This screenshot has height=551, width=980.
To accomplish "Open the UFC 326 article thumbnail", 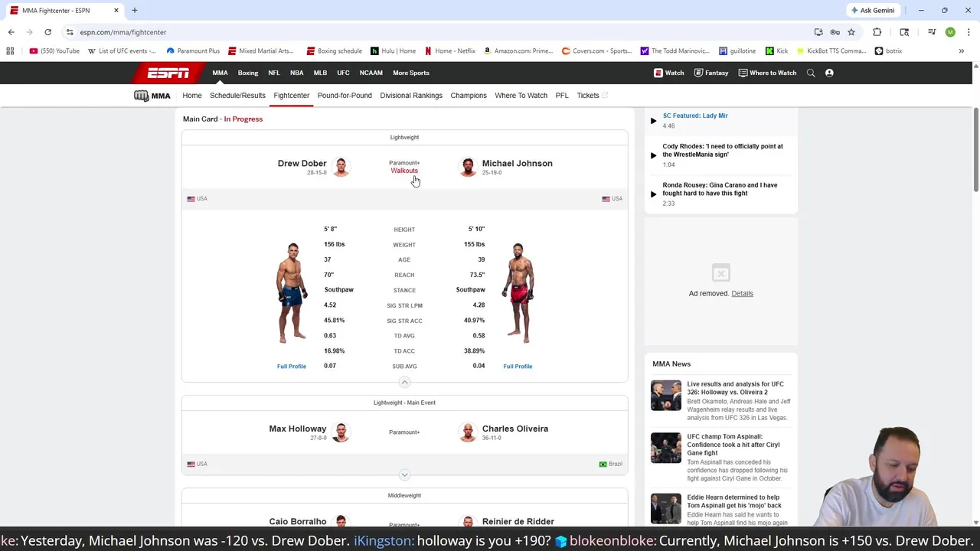I will (665, 396).
